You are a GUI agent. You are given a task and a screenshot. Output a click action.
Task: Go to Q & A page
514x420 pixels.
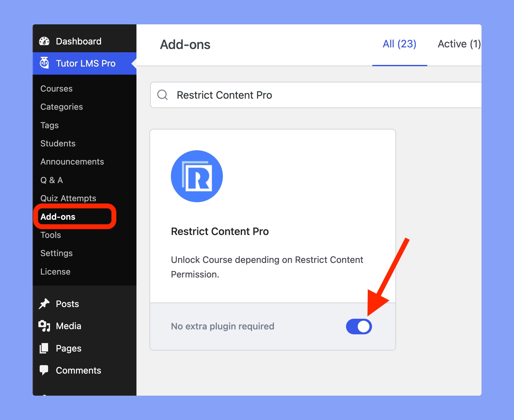pyautogui.click(x=52, y=180)
